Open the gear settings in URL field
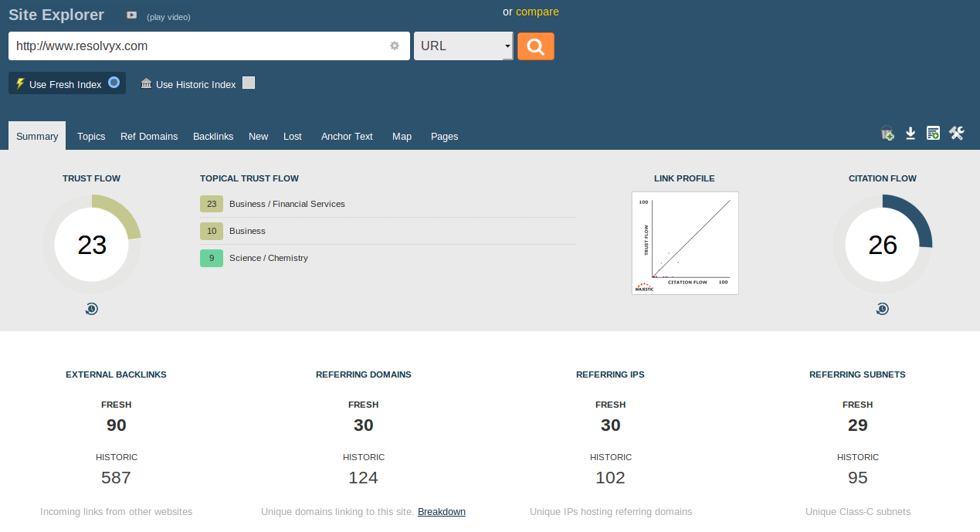Viewport: 980px width, 532px height. pos(395,46)
